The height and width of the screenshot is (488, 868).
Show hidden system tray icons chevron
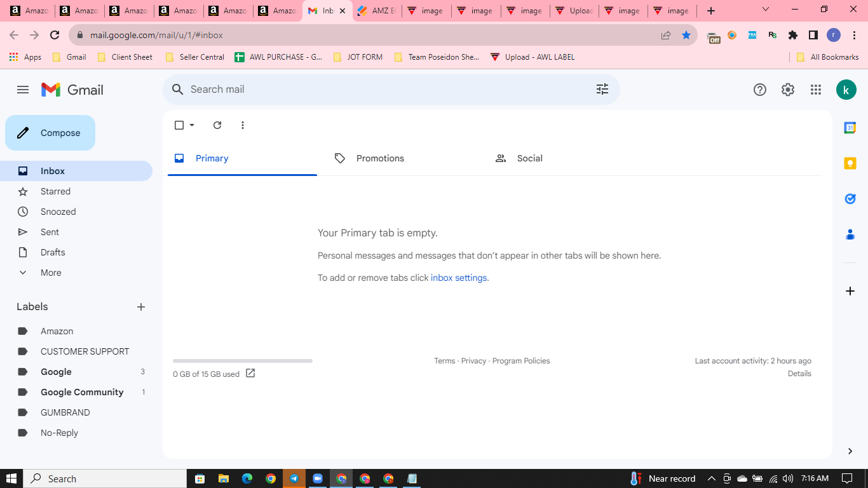coord(711,478)
